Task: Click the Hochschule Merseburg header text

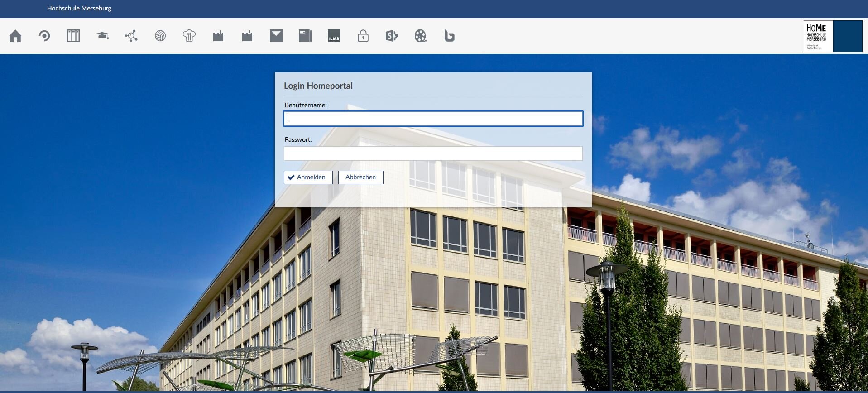Action: click(79, 8)
